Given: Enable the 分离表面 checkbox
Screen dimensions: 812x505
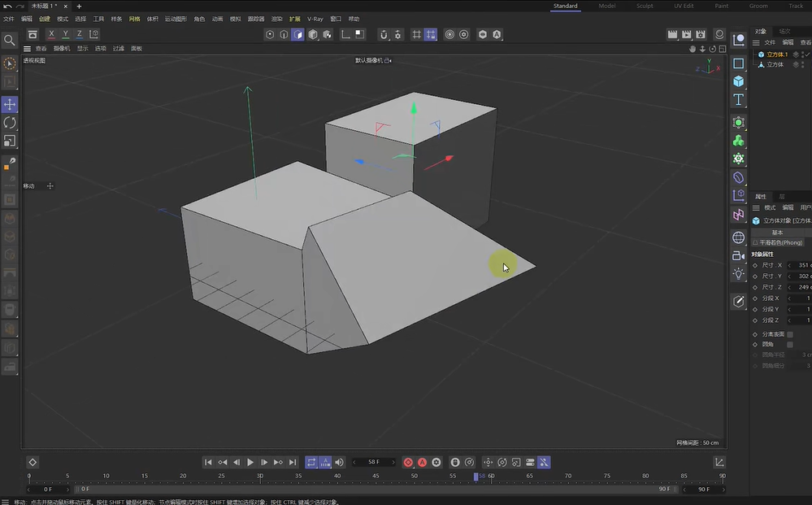Looking at the screenshot, I should tap(790, 333).
